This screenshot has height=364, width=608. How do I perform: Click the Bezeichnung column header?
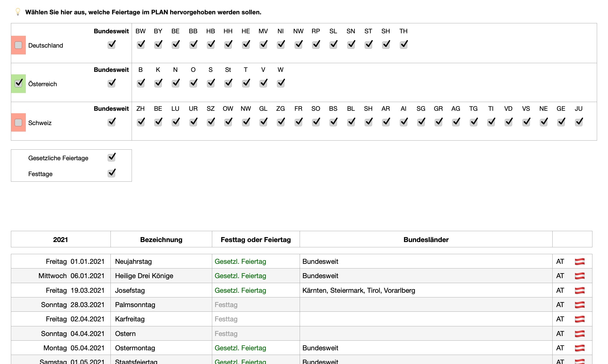tap(161, 240)
